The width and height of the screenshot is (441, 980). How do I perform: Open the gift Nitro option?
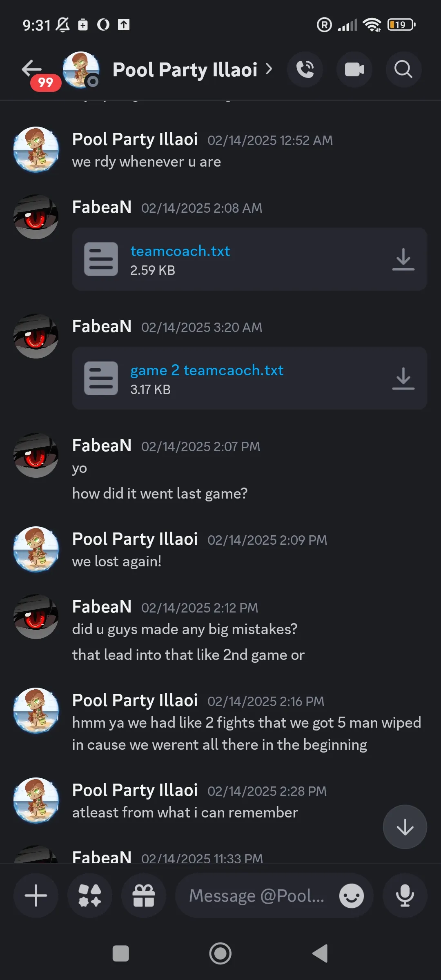[144, 896]
